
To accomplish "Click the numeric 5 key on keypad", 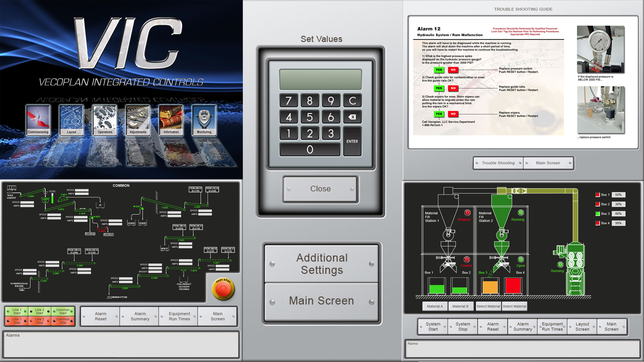I will [x=310, y=117].
